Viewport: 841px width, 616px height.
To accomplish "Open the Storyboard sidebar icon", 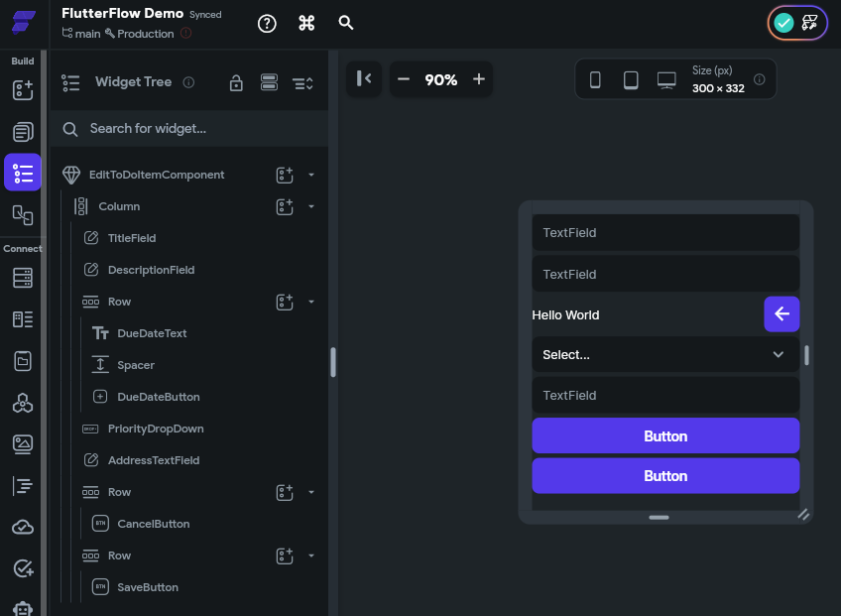I will [x=23, y=215].
